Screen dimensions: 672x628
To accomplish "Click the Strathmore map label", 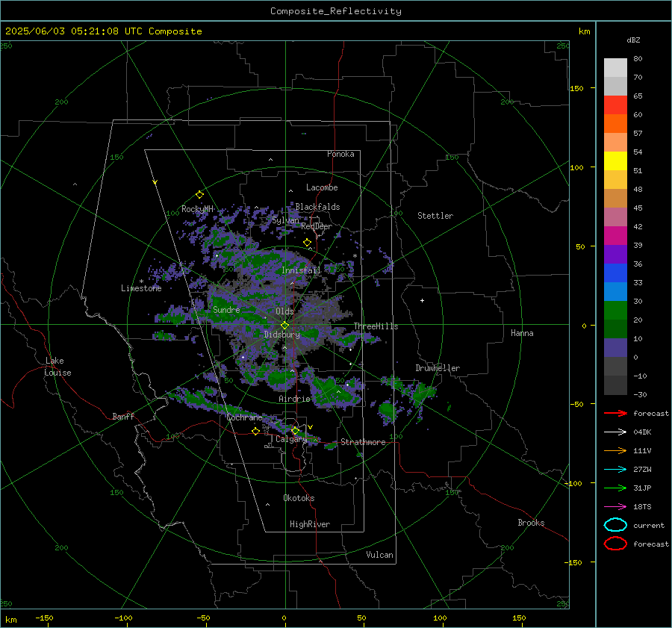I will click(x=363, y=442).
